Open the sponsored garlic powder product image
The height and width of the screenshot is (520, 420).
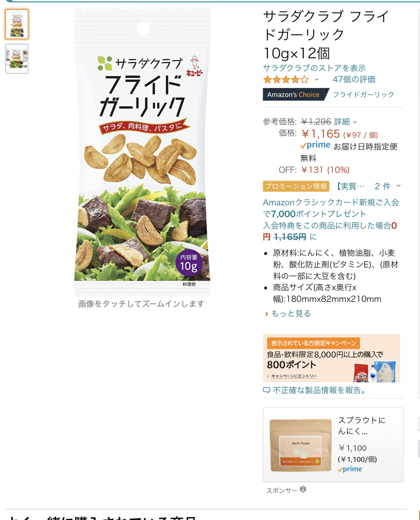(x=301, y=446)
